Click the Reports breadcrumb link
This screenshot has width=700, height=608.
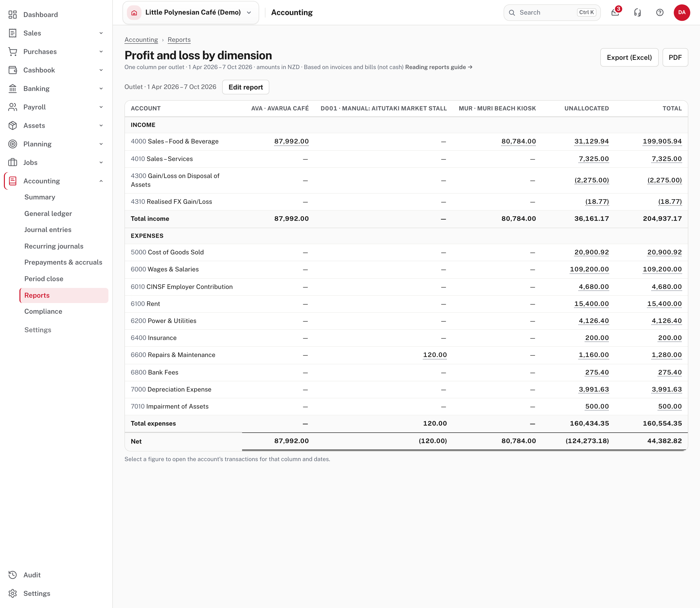(179, 40)
